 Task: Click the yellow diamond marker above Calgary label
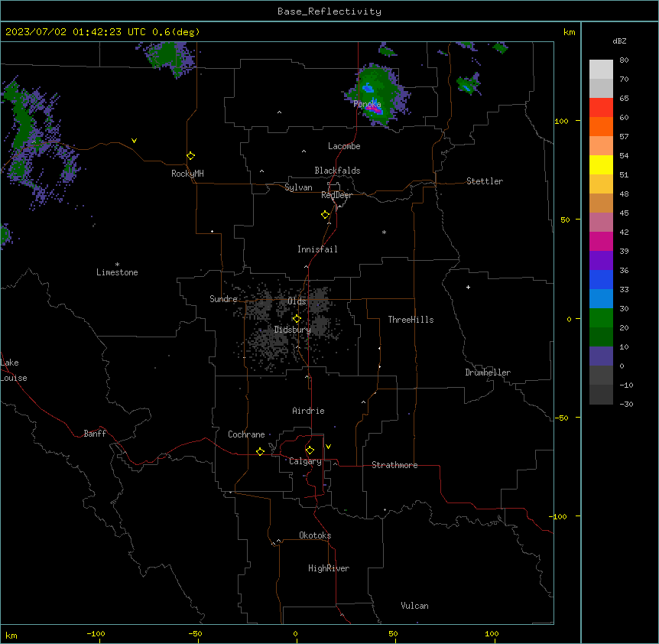tap(310, 450)
